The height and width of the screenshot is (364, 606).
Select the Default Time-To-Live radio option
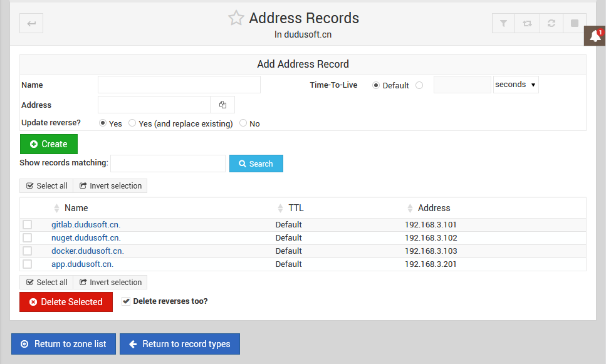[376, 85]
